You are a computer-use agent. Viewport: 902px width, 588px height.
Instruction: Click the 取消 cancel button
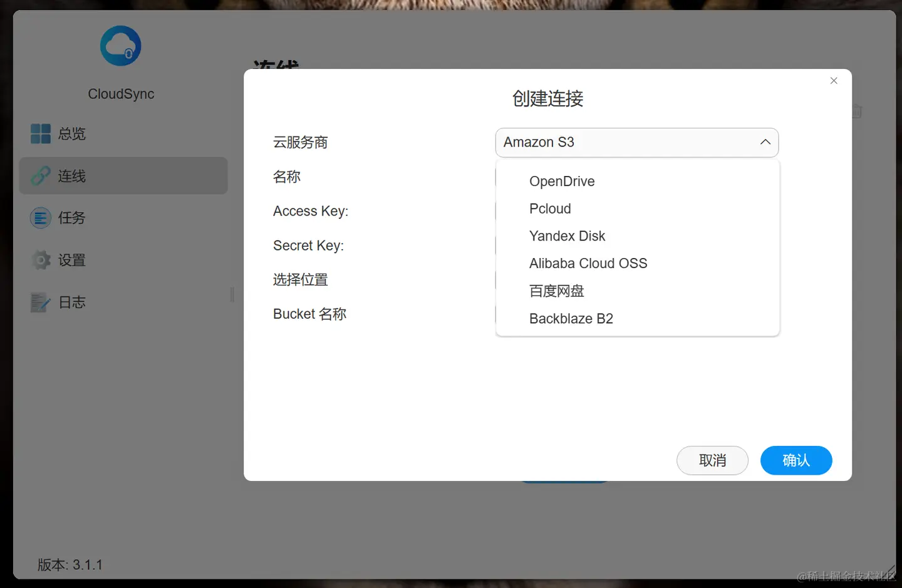click(x=712, y=460)
